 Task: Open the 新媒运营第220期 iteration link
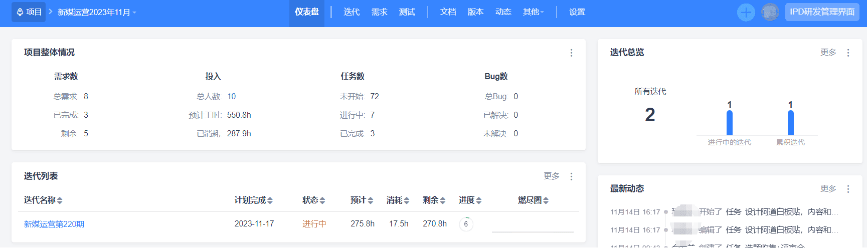[54, 224]
